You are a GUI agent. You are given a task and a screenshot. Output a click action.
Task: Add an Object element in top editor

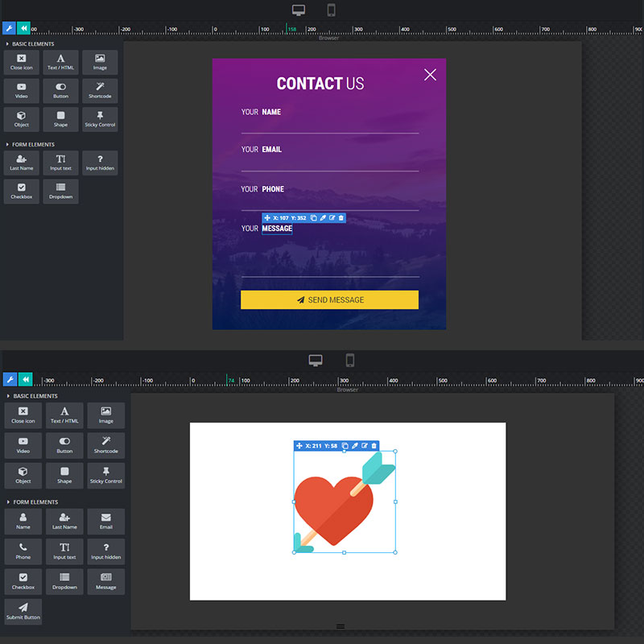click(x=22, y=119)
